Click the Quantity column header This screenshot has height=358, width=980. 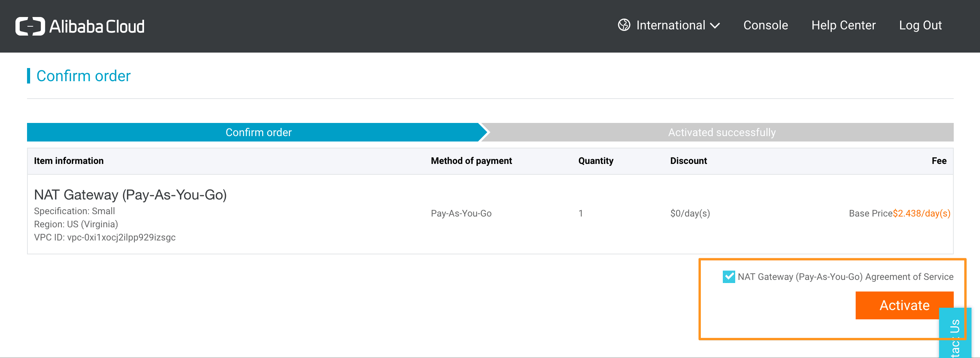(595, 161)
